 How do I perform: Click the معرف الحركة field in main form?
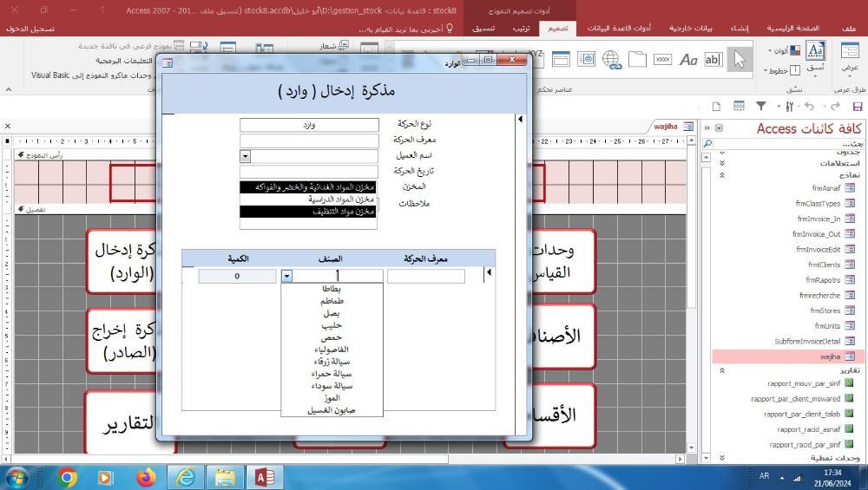pyautogui.click(x=309, y=141)
